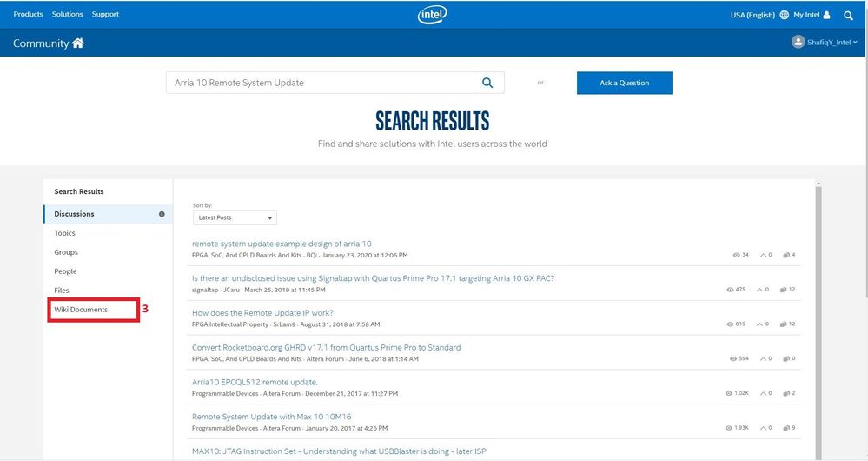Image resolution: width=868 pixels, height=461 pixels.
Task: Open the Community home icon
Action: coord(78,43)
